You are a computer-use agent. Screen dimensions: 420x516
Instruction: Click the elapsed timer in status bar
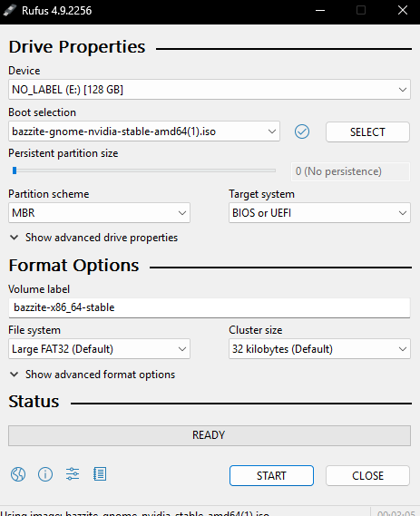pyautogui.click(x=396, y=512)
